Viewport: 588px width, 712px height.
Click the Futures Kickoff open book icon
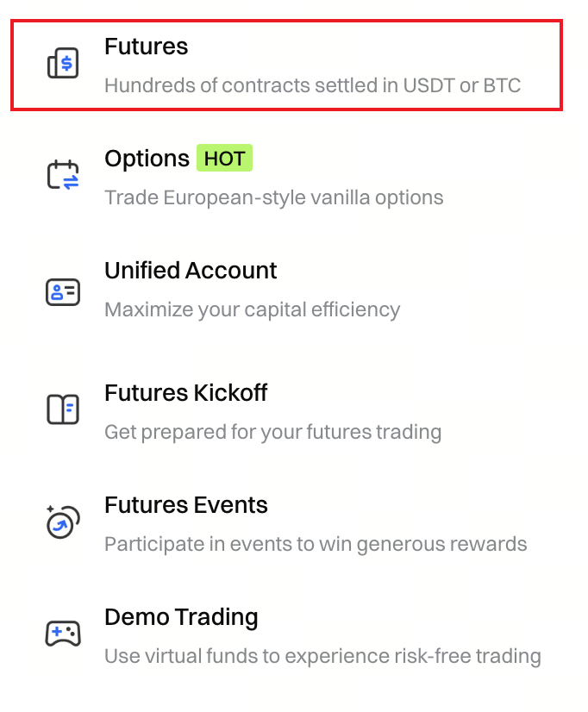[x=63, y=409]
